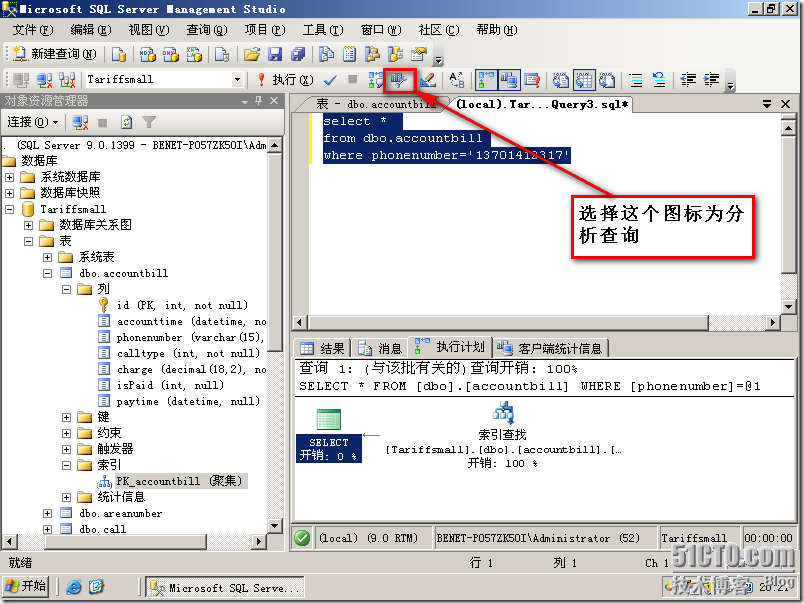
Task: Open the View (视图) menu
Action: coord(149,30)
